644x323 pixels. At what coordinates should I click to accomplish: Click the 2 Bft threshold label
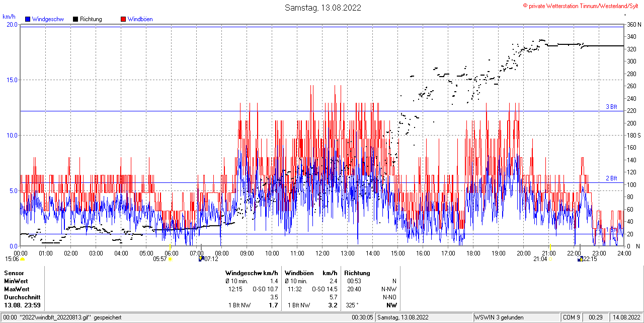611,178
